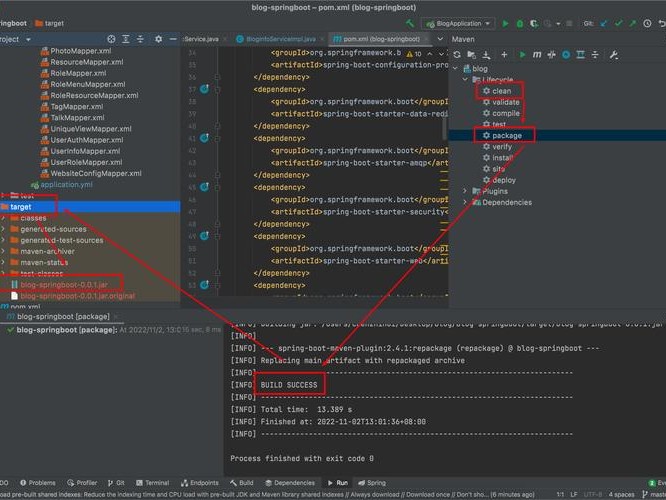Viewport: 666px width, 500px height.
Task: Click the Git commit checkmark icon
Action: [x=618, y=24]
